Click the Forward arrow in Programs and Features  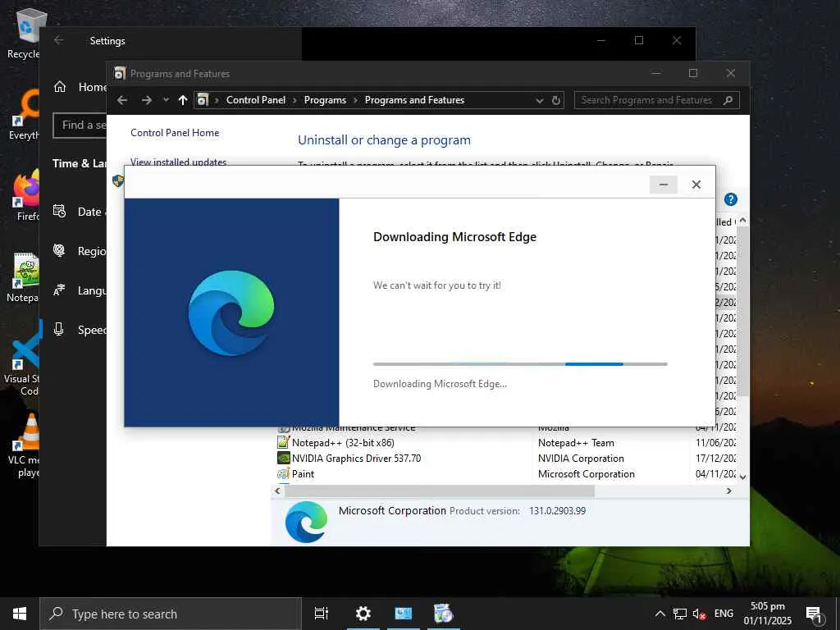[x=146, y=100]
